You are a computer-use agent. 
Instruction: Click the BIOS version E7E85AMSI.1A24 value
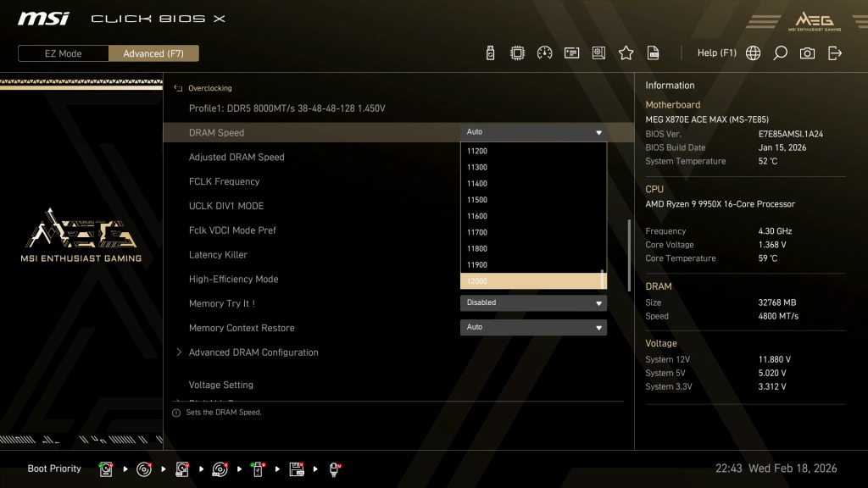click(x=791, y=134)
